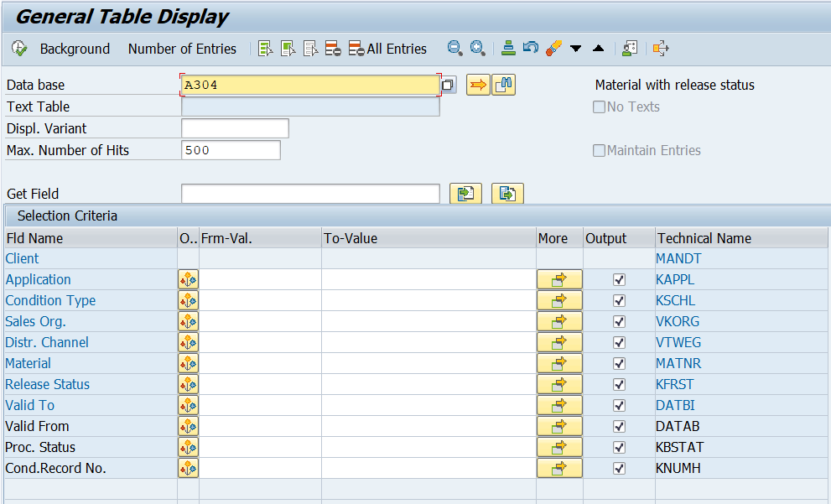831x504 pixels.
Task: Uncheck Output checkbox for KFRST
Action: [619, 384]
